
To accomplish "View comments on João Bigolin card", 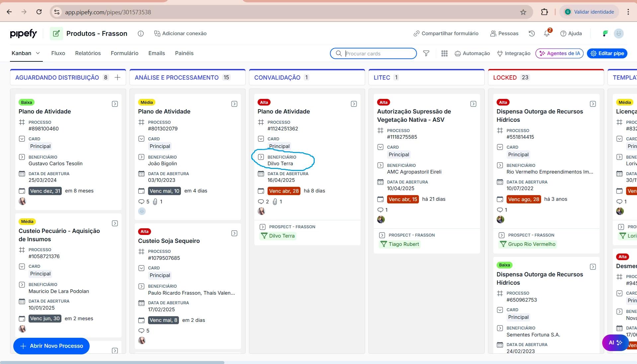I will (x=144, y=202).
